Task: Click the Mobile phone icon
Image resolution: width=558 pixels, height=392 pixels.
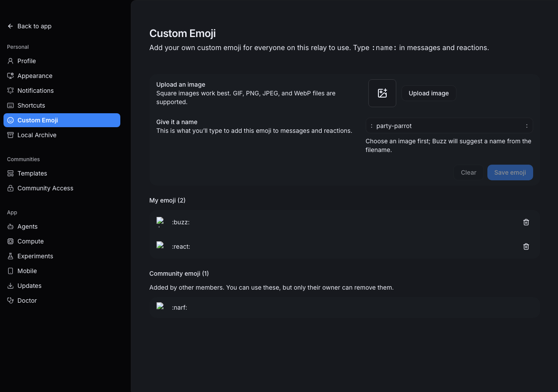Action: point(10,271)
